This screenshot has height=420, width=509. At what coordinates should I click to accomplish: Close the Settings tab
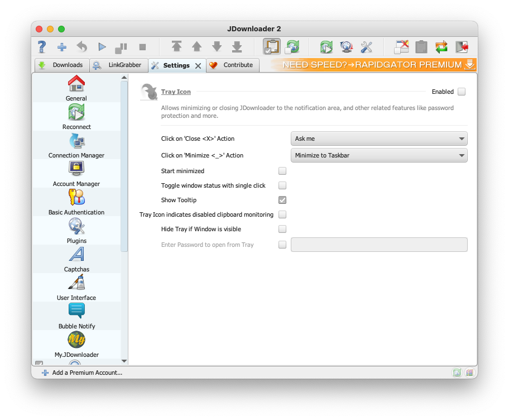click(x=198, y=65)
